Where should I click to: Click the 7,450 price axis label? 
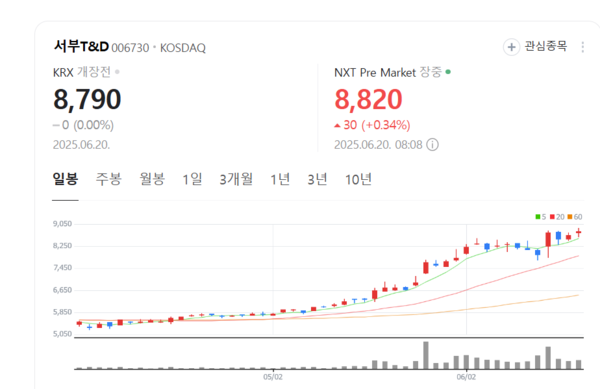point(62,268)
